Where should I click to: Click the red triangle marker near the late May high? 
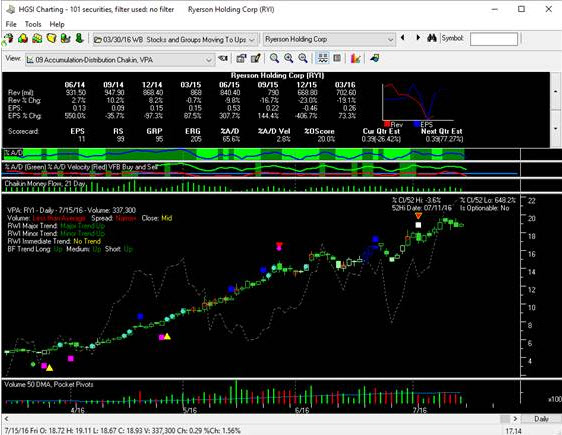[279, 245]
